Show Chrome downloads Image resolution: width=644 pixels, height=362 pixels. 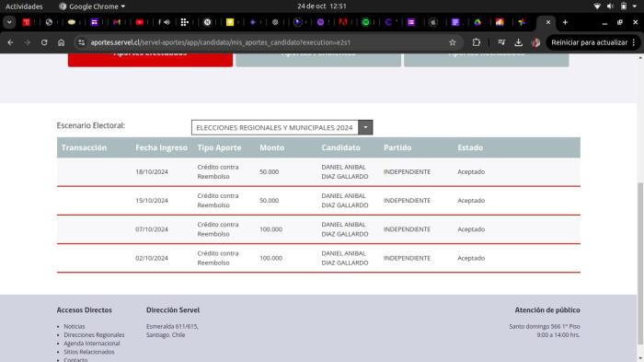pos(518,42)
